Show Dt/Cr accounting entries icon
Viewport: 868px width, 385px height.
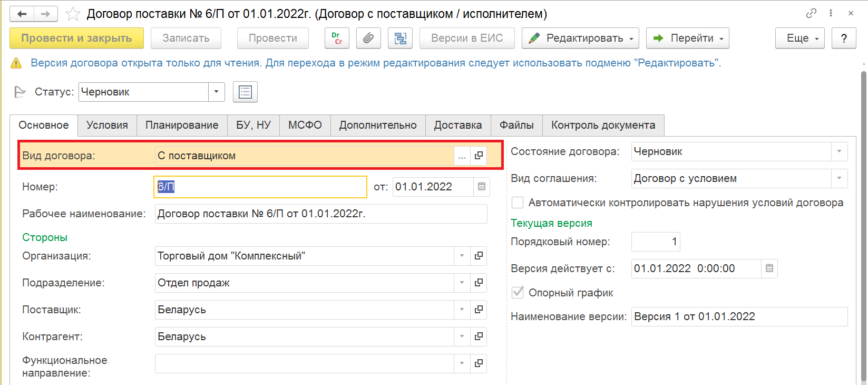point(337,38)
